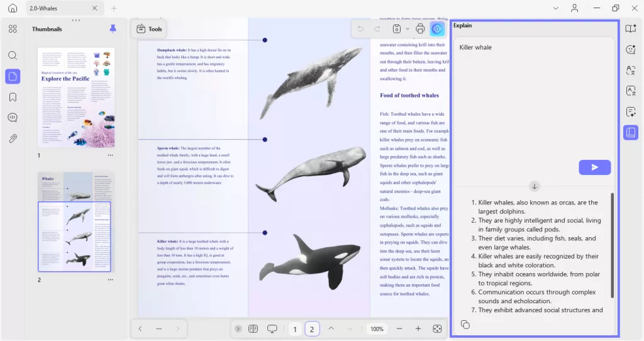Screen dimensions: 644x341
Task: Open the attachments paperclip icon
Action: pyautogui.click(x=13, y=138)
